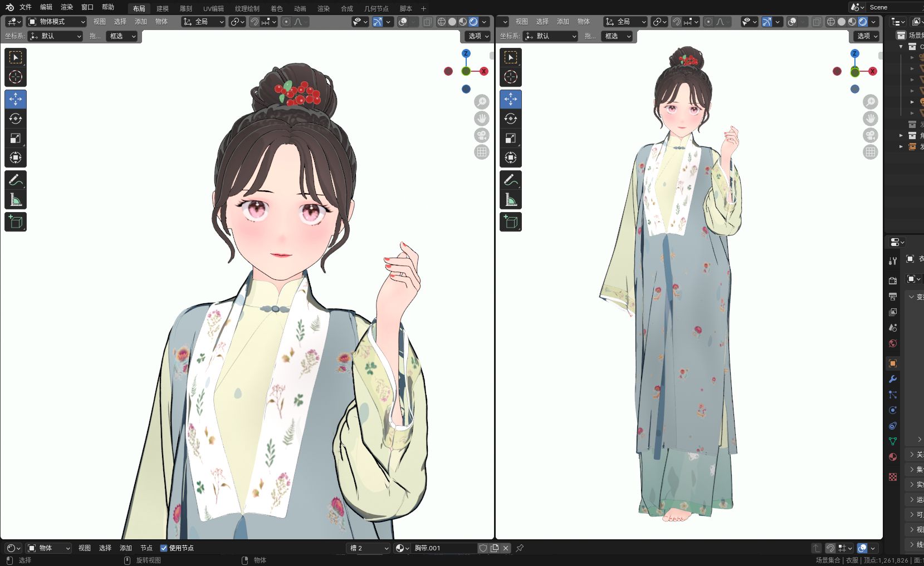Open Global orientation dropdown in right viewport
This screenshot has width=924, height=566.
[625, 22]
